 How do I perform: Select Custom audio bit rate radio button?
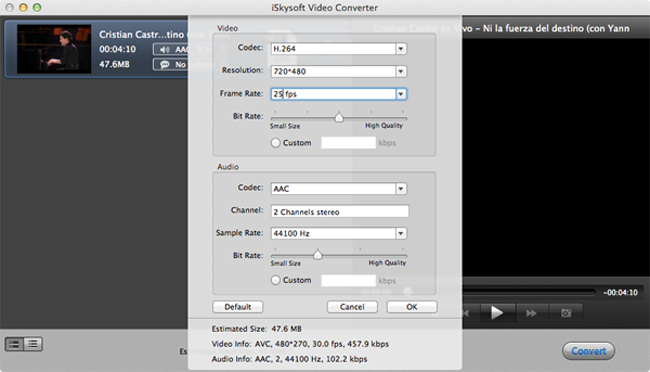click(x=276, y=280)
